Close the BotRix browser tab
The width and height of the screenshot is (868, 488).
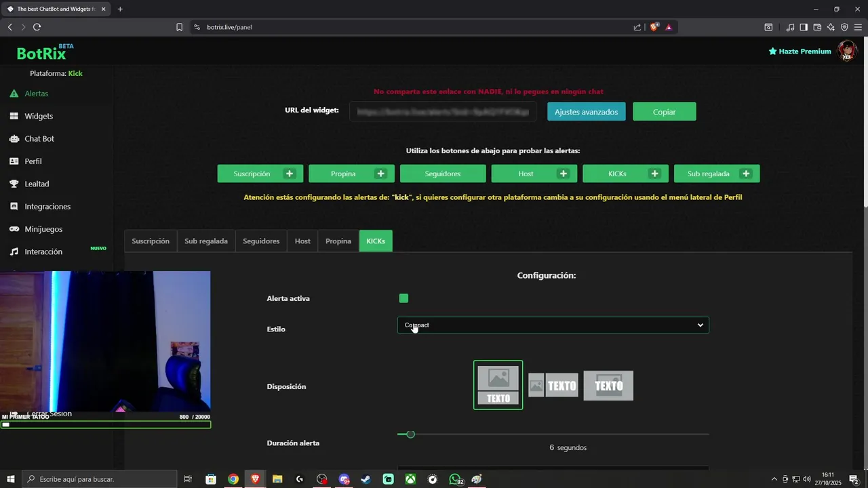point(103,9)
